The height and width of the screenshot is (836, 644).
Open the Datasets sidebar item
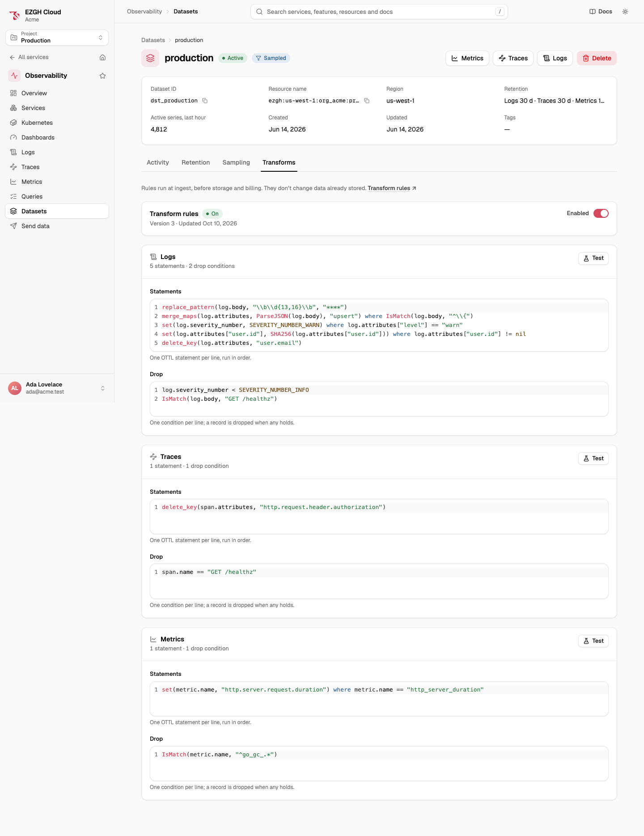57,211
